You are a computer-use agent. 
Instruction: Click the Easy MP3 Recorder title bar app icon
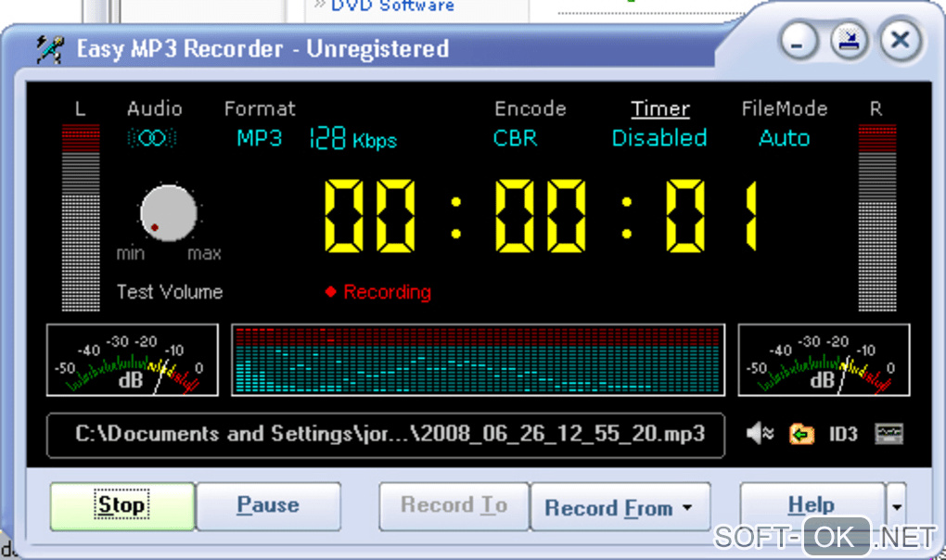click(49, 49)
